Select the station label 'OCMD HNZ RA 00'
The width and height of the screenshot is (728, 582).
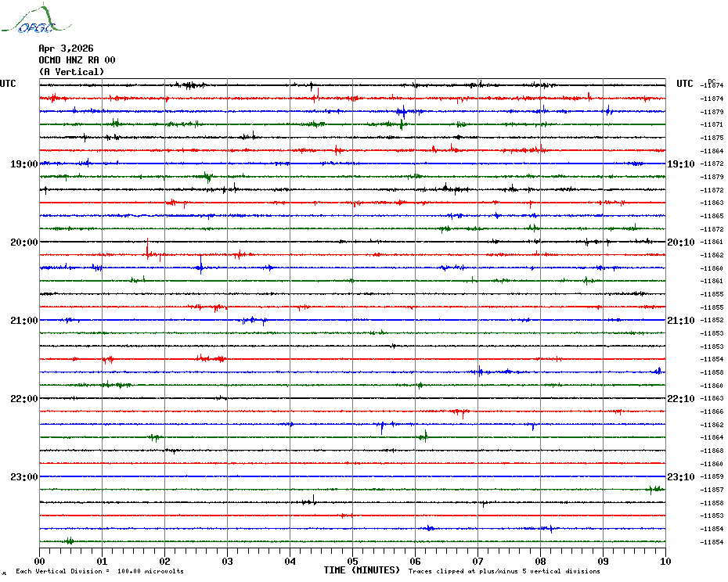(x=77, y=60)
